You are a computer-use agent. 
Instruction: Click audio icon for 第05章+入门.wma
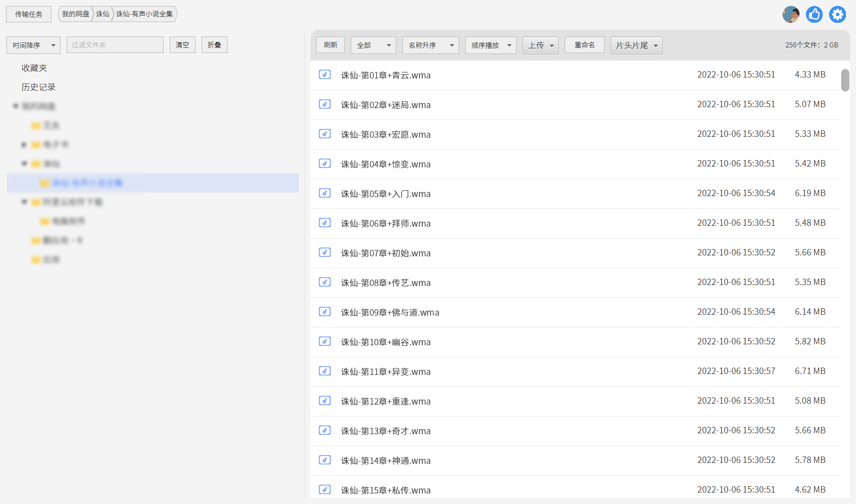[325, 193]
